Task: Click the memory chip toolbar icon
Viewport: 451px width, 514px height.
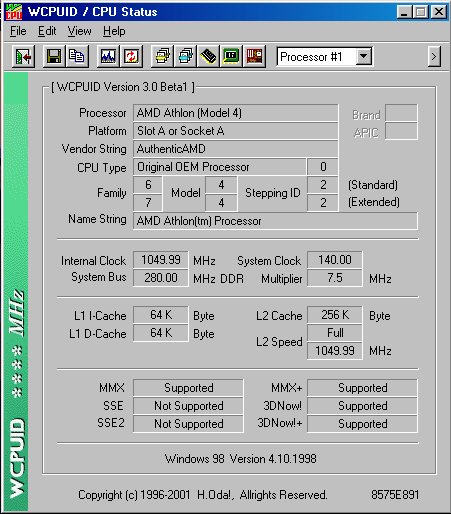Action: [x=208, y=57]
